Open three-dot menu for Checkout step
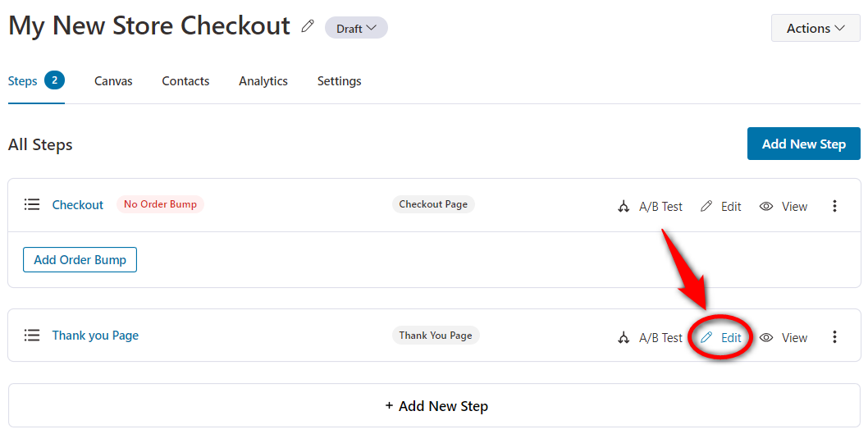Image resolution: width=868 pixels, height=434 pixels. (835, 207)
